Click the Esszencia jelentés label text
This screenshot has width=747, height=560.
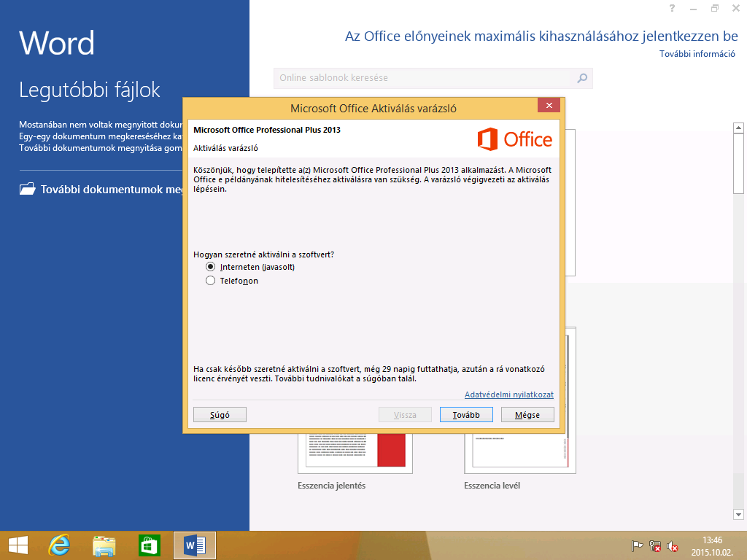pos(332,486)
